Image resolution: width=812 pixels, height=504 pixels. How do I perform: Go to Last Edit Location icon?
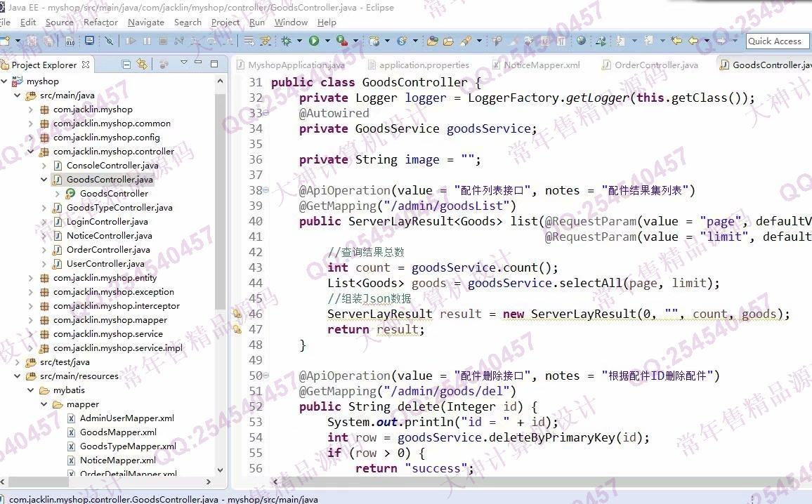(676, 40)
